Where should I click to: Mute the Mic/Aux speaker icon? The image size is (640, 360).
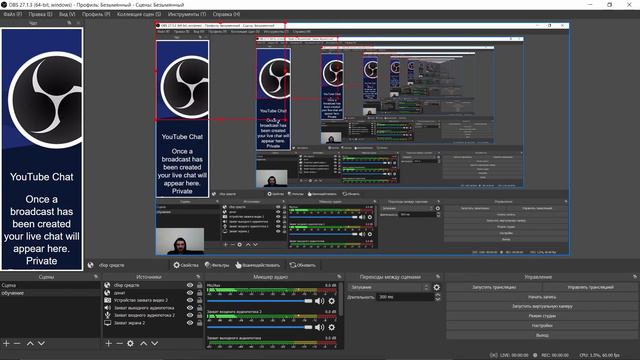320,301
